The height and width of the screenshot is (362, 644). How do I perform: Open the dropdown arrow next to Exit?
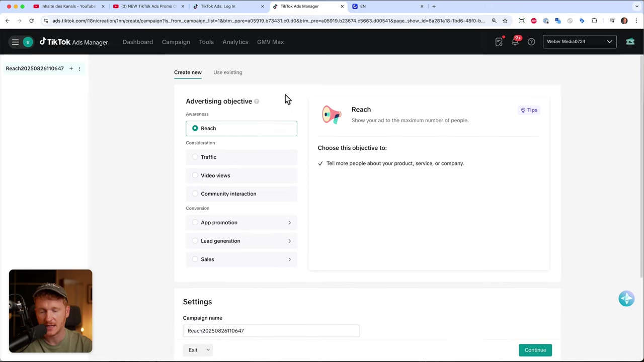pyautogui.click(x=208, y=350)
